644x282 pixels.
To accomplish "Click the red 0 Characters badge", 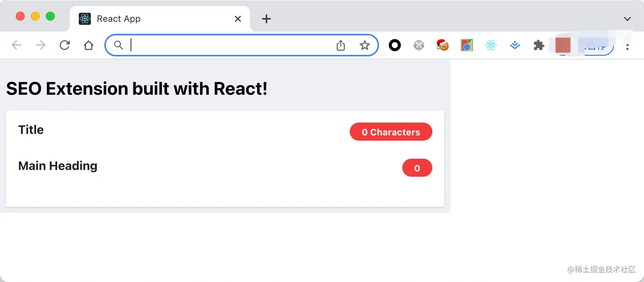I will (x=391, y=132).
